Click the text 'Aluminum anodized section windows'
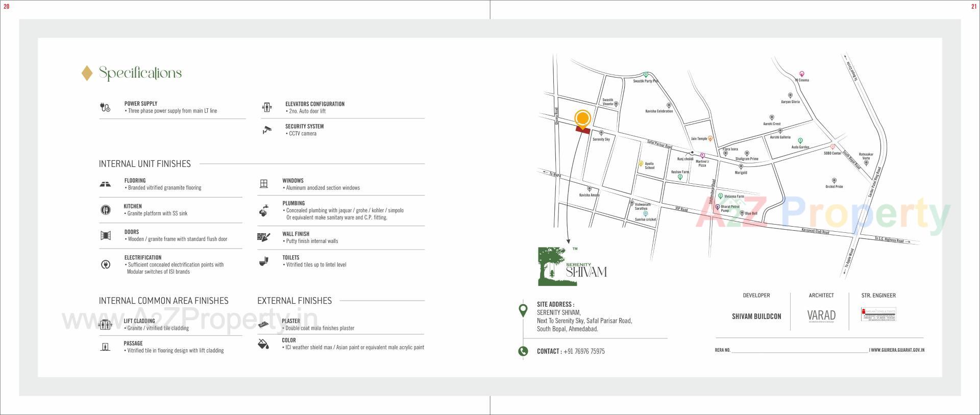This screenshot has height=415, width=980. pos(323,188)
